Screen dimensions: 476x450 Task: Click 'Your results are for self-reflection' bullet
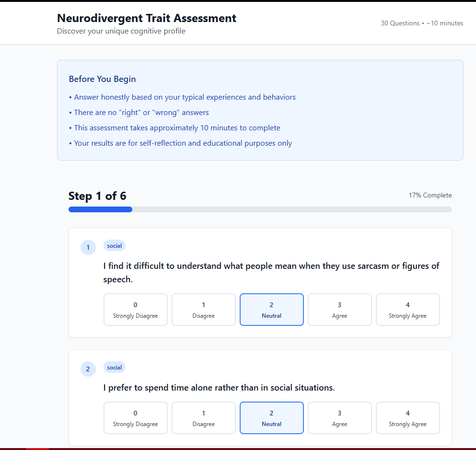(180, 143)
